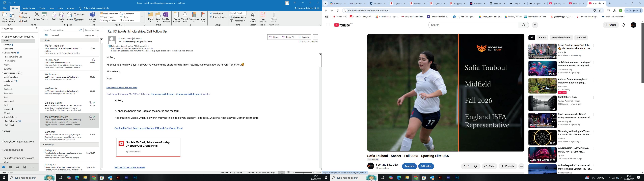The image size is (644, 181).
Task: Collapse the Search Folders tree
Action: 3,117
